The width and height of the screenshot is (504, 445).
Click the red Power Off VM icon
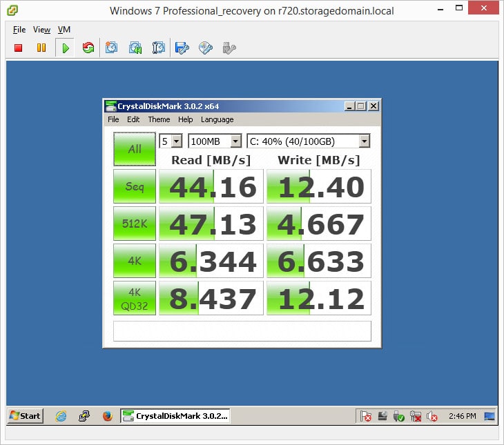click(19, 48)
